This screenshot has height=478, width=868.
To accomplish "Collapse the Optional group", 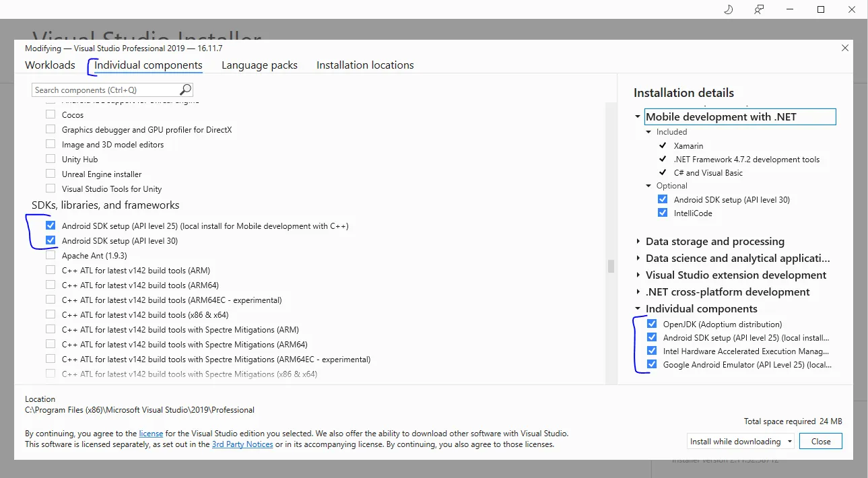I will (649, 186).
